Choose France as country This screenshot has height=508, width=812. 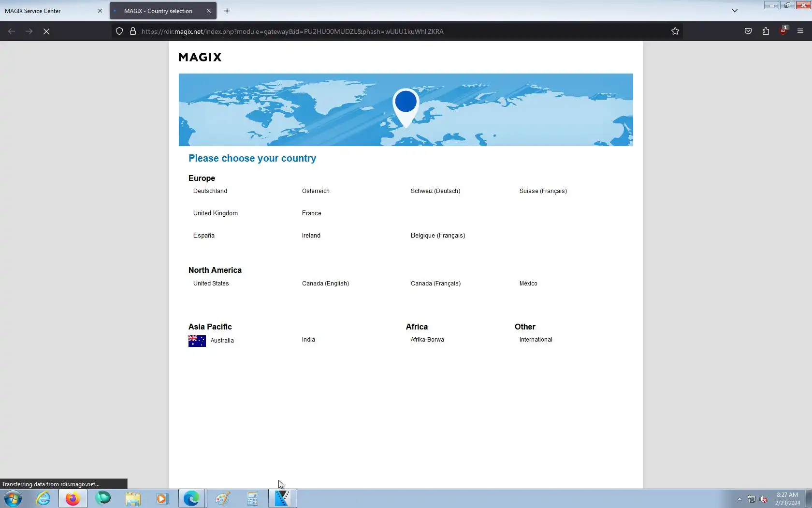pos(312,213)
